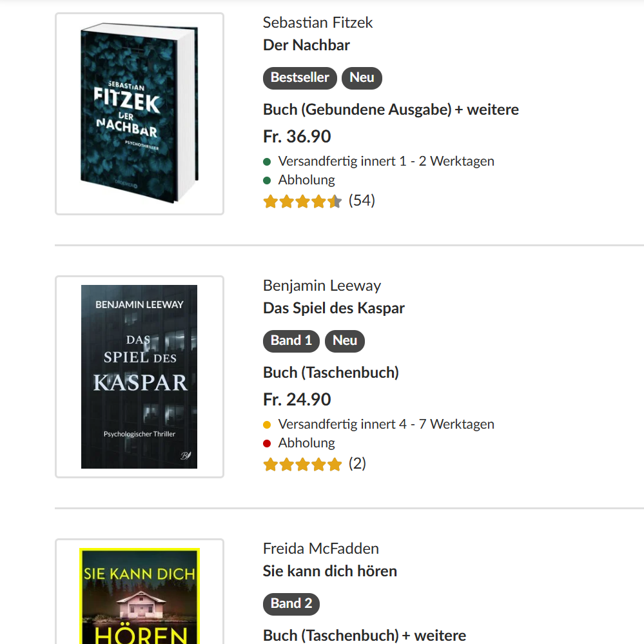Open the Sie kann dich hören title
Screen dimensions: 644x644
329,571
